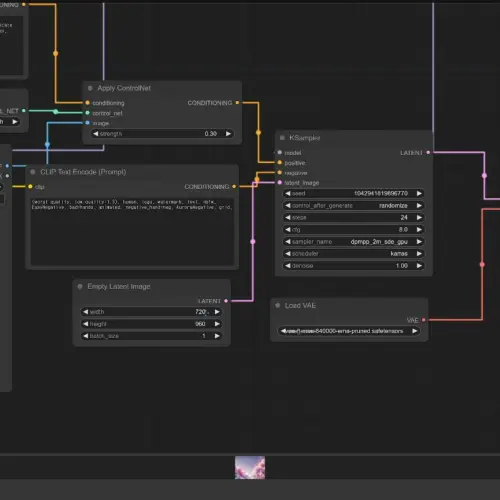Click the Empty Latent Image LATENT output socket
Image resolution: width=500 pixels, height=500 pixels.
coord(226,301)
